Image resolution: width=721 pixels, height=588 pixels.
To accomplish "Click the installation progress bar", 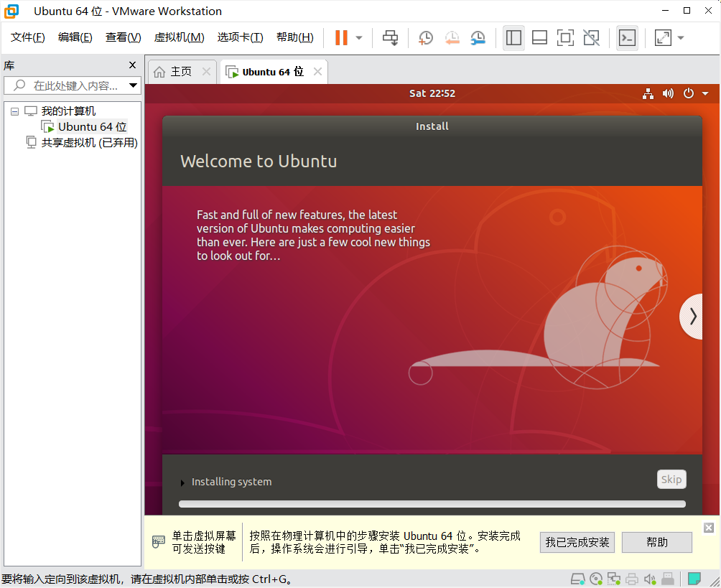I will coord(432,504).
